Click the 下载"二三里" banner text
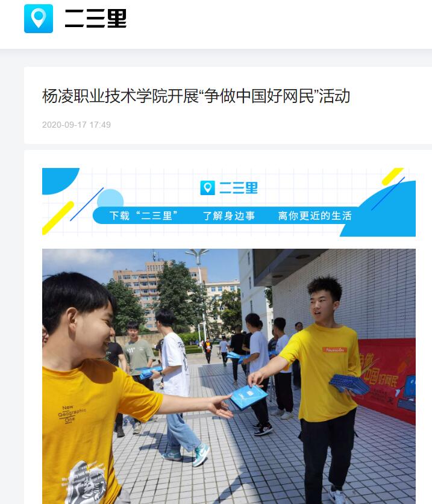This screenshot has height=504, width=432. coord(143,216)
